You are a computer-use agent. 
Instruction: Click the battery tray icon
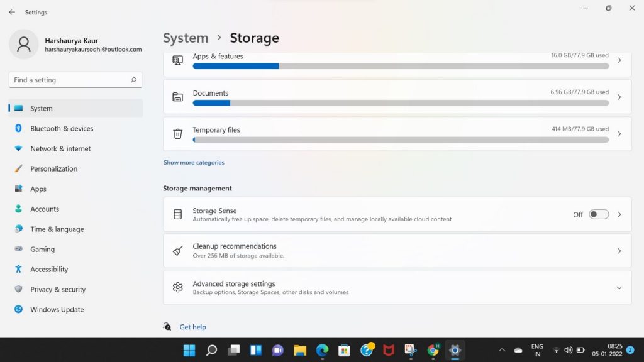pyautogui.click(x=580, y=350)
